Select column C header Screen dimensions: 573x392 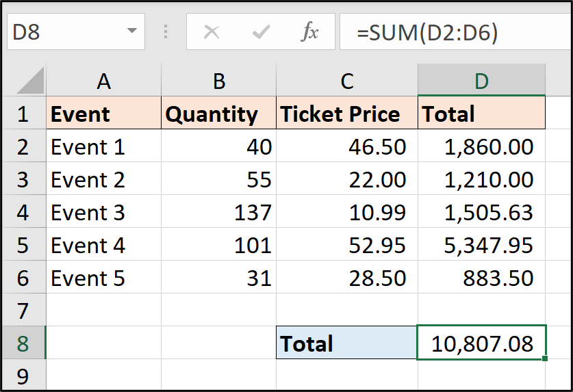[x=347, y=80]
